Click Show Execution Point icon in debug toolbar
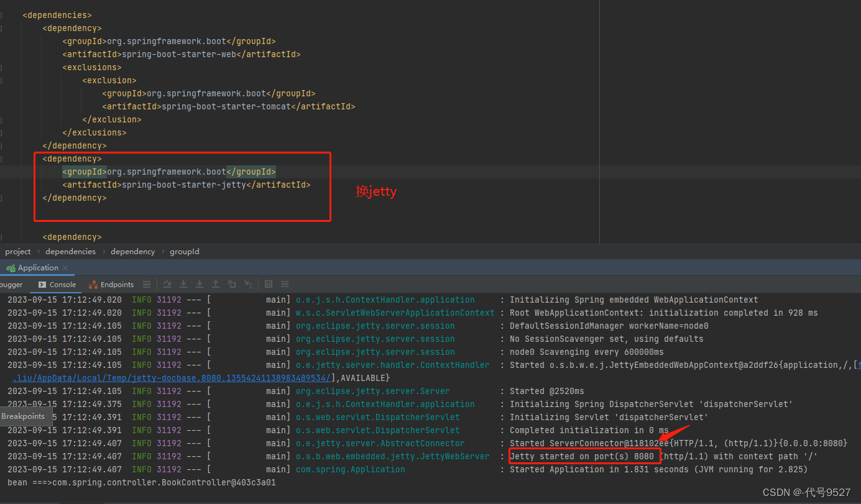 [x=167, y=284]
